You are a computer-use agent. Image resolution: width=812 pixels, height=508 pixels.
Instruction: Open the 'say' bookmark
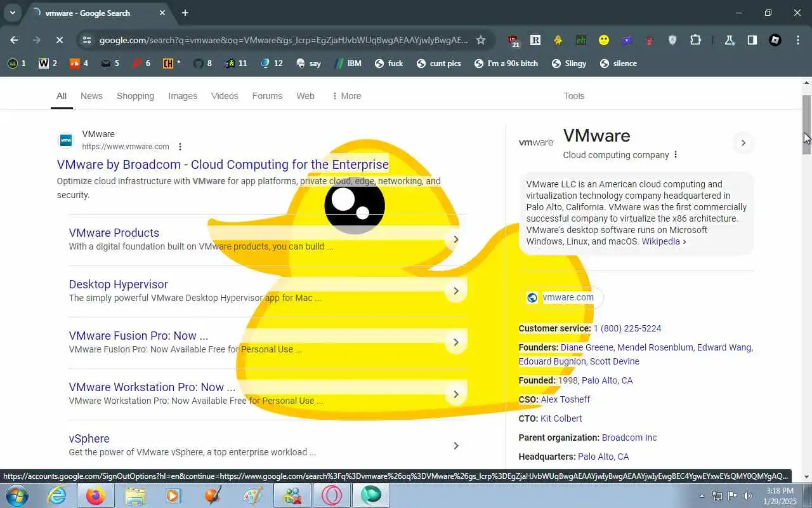(308, 63)
